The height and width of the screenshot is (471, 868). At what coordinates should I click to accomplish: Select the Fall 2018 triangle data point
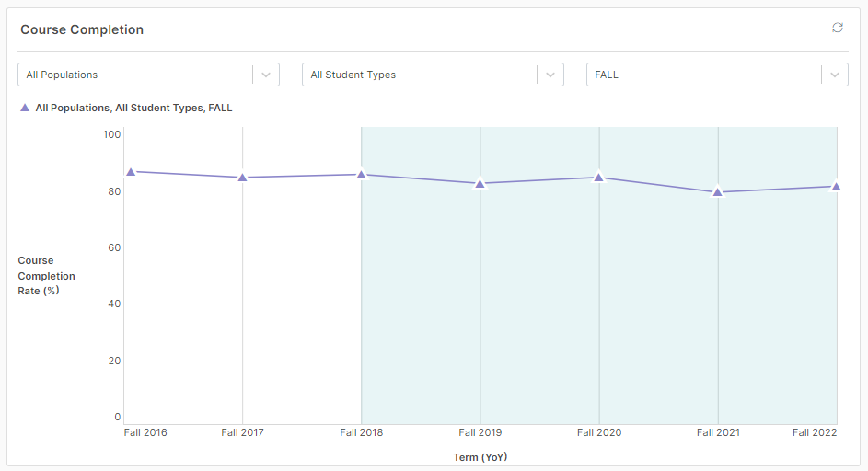pyautogui.click(x=362, y=175)
